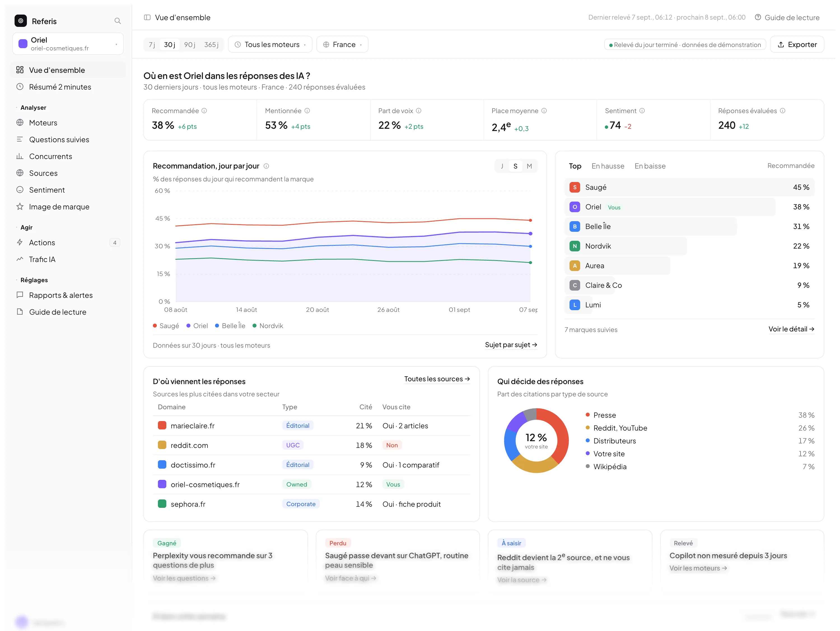Viewport: 840px width, 631px height.
Task: Open the Tous les moteurs dropdown
Action: pyautogui.click(x=270, y=45)
